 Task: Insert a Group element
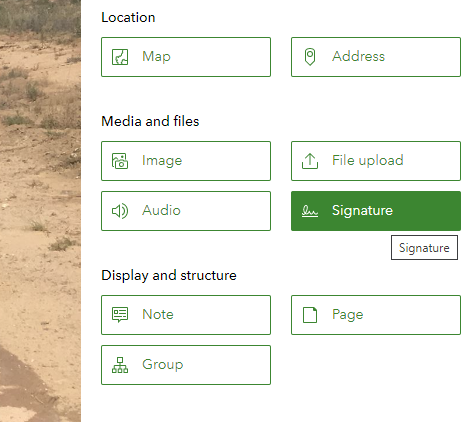(x=186, y=365)
